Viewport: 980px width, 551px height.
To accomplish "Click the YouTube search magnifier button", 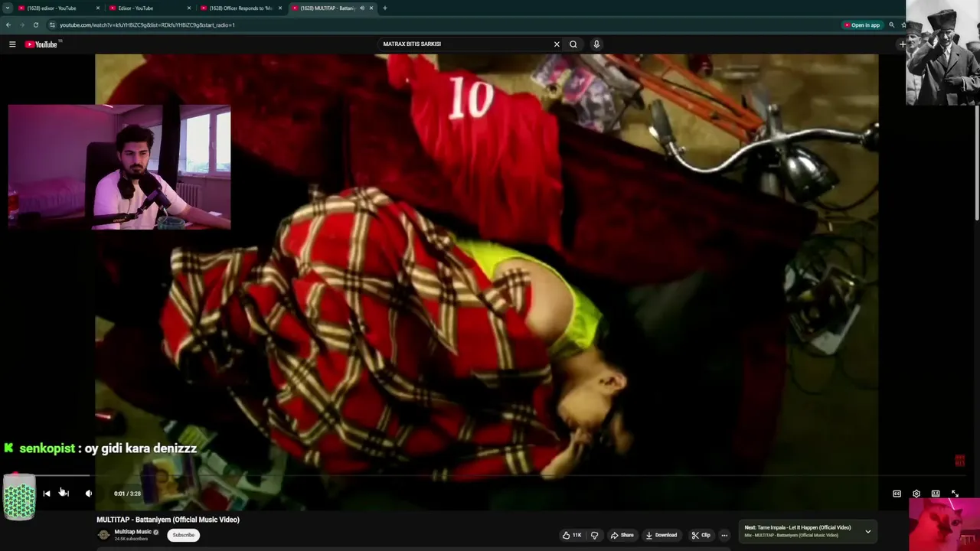I will tap(573, 44).
